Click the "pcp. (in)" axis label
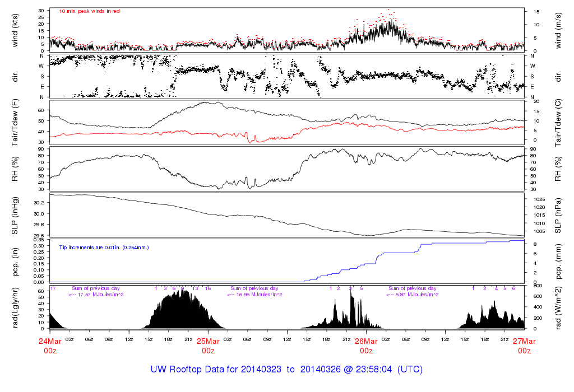The image size is (574, 392). click(x=15, y=262)
